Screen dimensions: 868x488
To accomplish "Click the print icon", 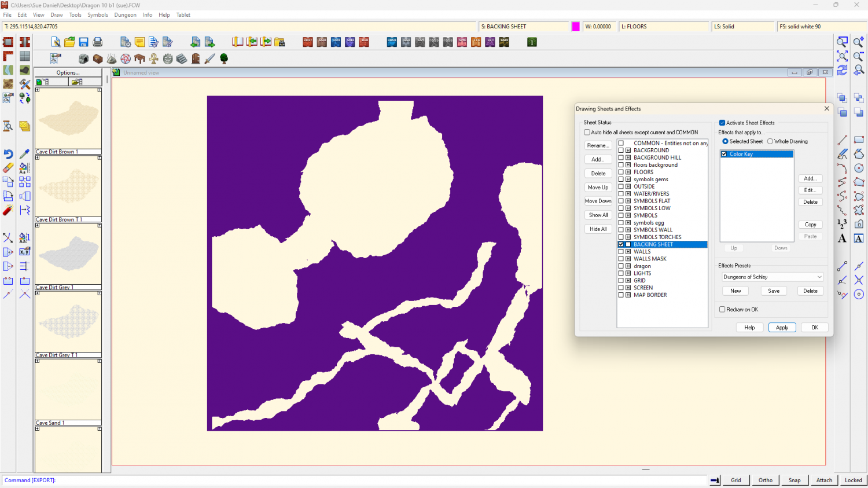I will pos(98,42).
